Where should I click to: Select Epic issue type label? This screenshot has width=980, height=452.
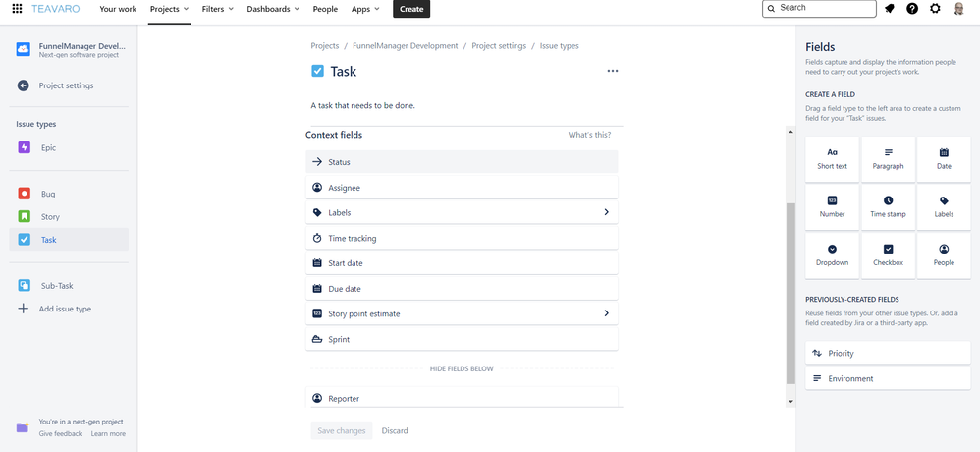tap(49, 148)
